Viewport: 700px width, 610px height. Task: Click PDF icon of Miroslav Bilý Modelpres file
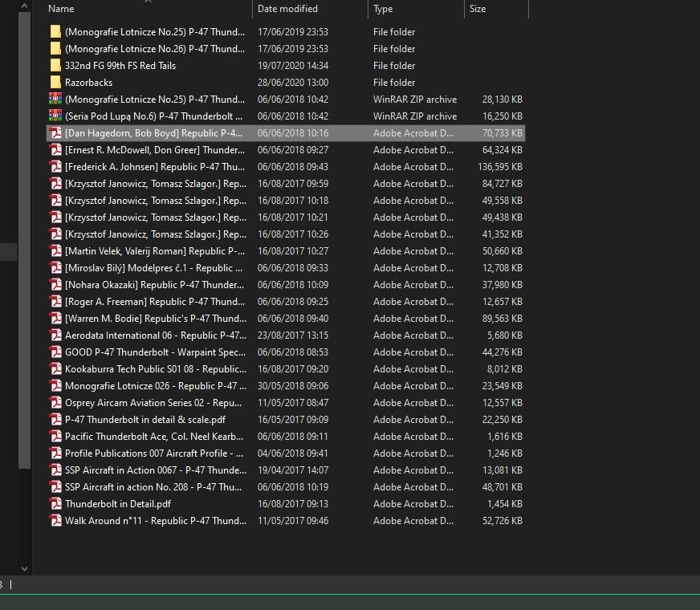point(55,268)
